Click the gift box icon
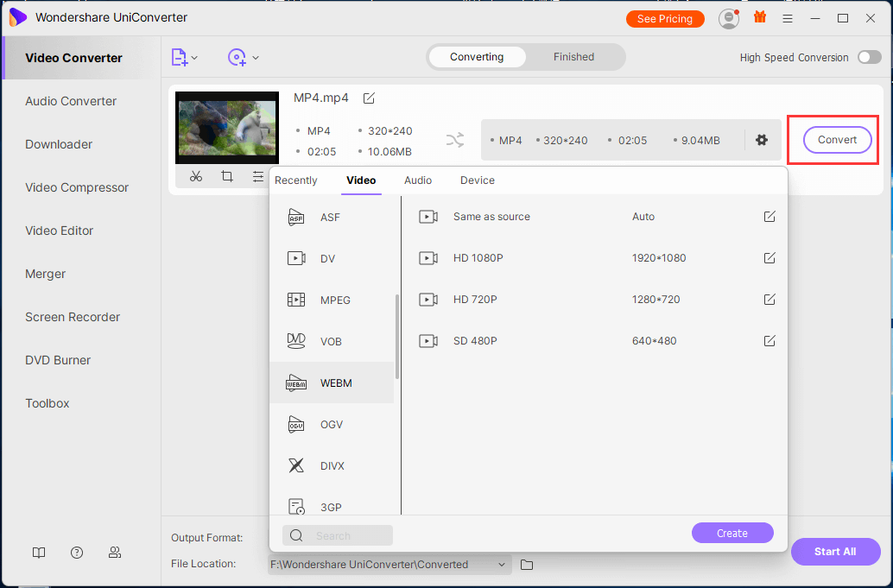893x588 pixels. 760,17
